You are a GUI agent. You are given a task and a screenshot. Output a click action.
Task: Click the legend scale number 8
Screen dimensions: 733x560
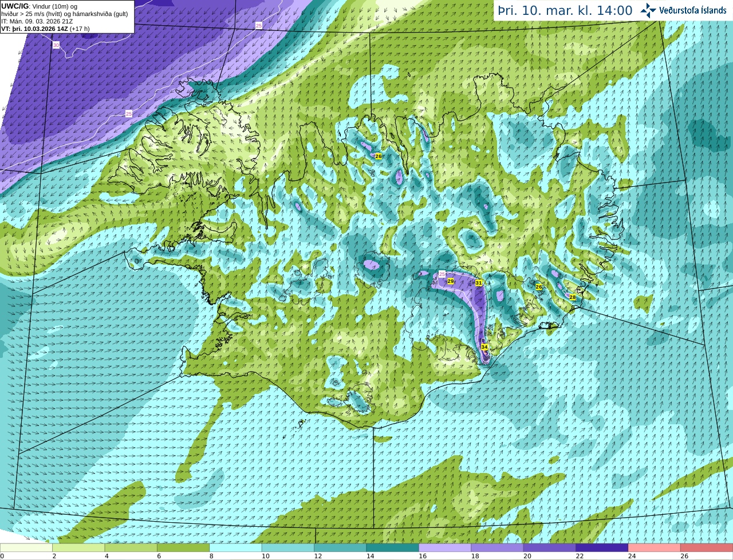click(211, 556)
